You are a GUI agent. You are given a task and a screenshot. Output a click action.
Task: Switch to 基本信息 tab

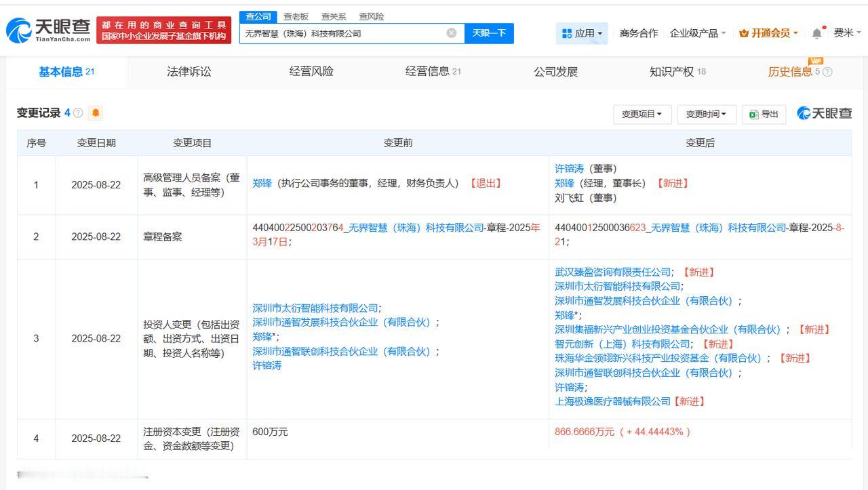tap(66, 72)
